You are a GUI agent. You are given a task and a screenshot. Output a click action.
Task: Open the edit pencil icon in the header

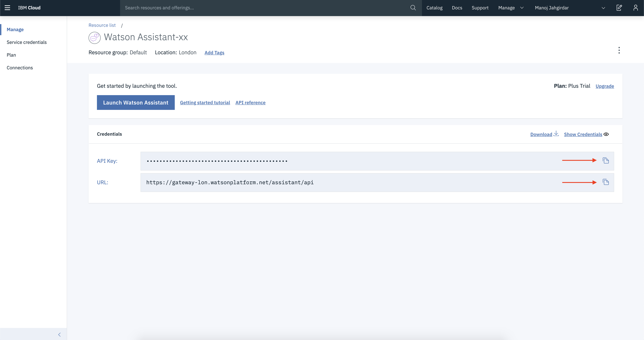coord(619,8)
